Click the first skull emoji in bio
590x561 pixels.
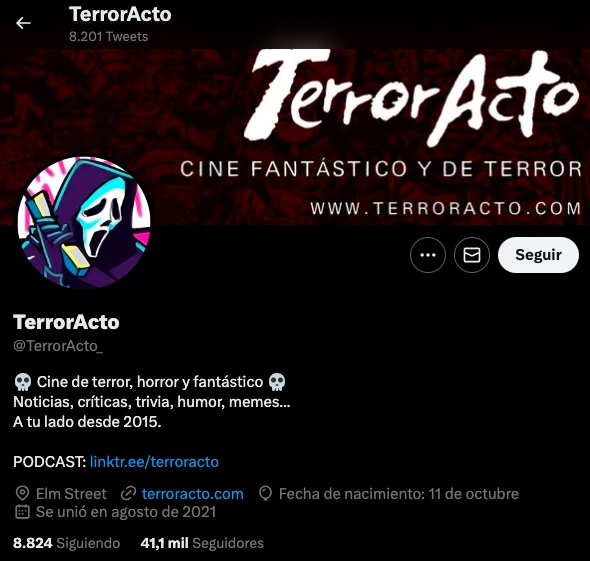[x=23, y=382]
